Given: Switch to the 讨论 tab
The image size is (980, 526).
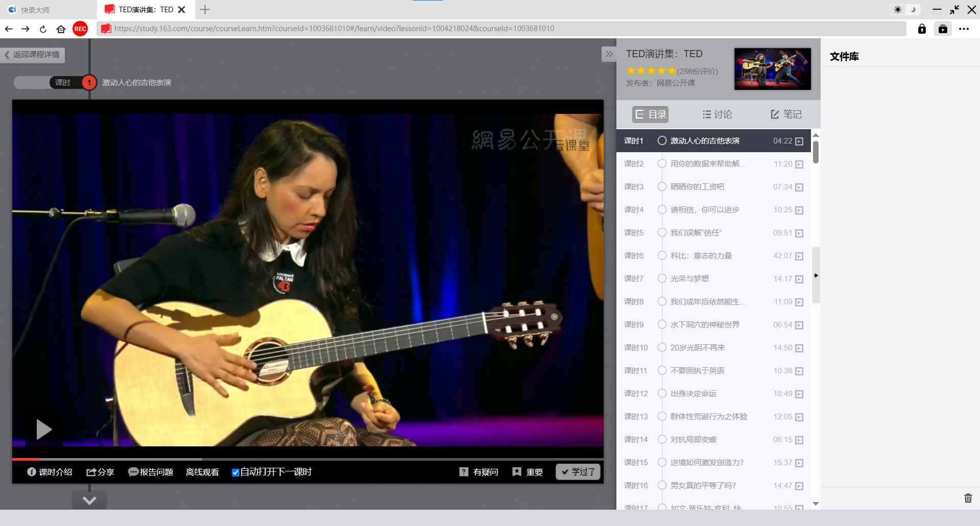Looking at the screenshot, I should point(717,114).
